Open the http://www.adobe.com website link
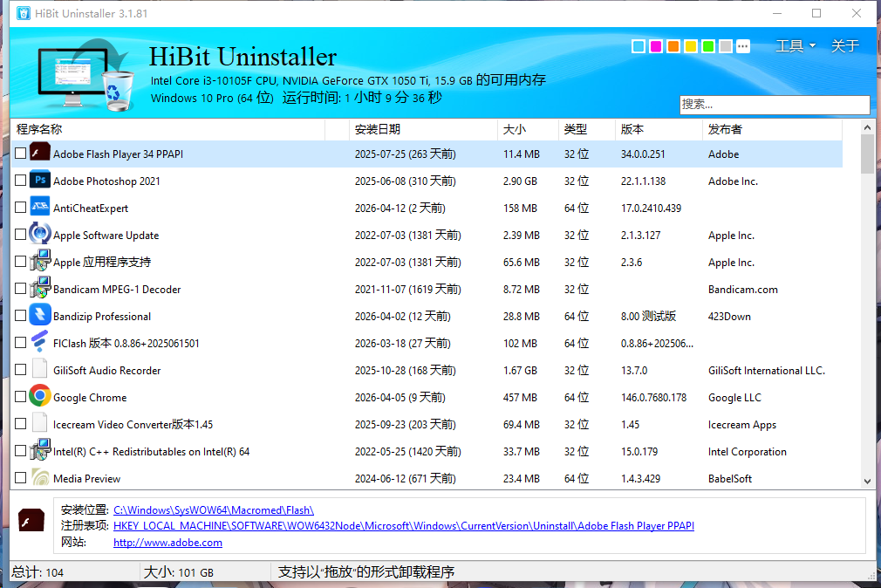 pyautogui.click(x=167, y=543)
